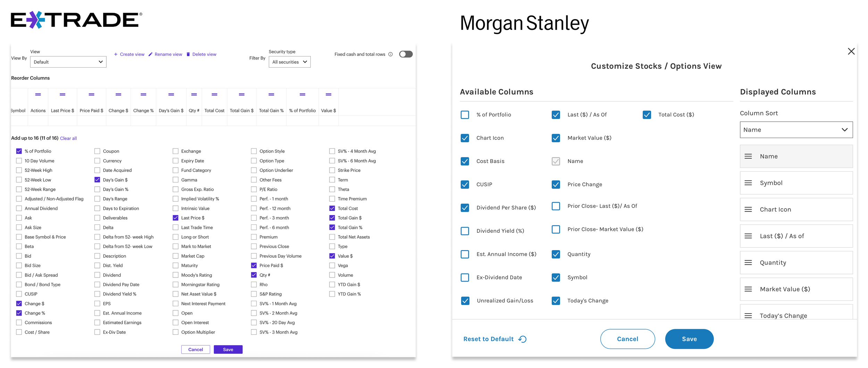Click the hamburger handle on Name displayed column
This screenshot has width=868, height=368.
pyautogui.click(x=748, y=157)
